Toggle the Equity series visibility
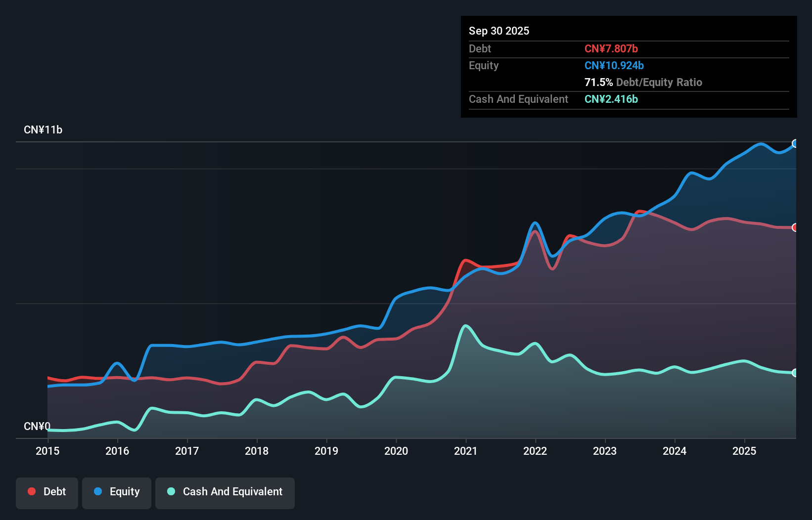The image size is (812, 520). point(117,492)
